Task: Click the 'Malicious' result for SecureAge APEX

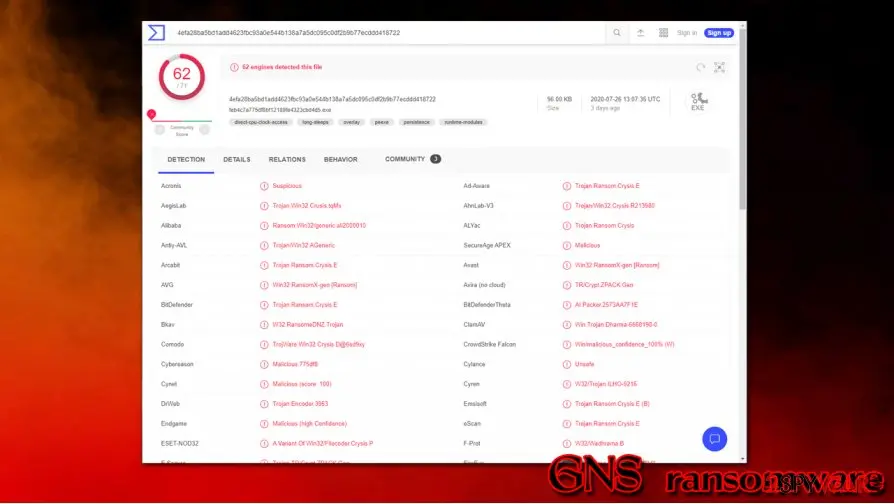Action: pyautogui.click(x=587, y=246)
